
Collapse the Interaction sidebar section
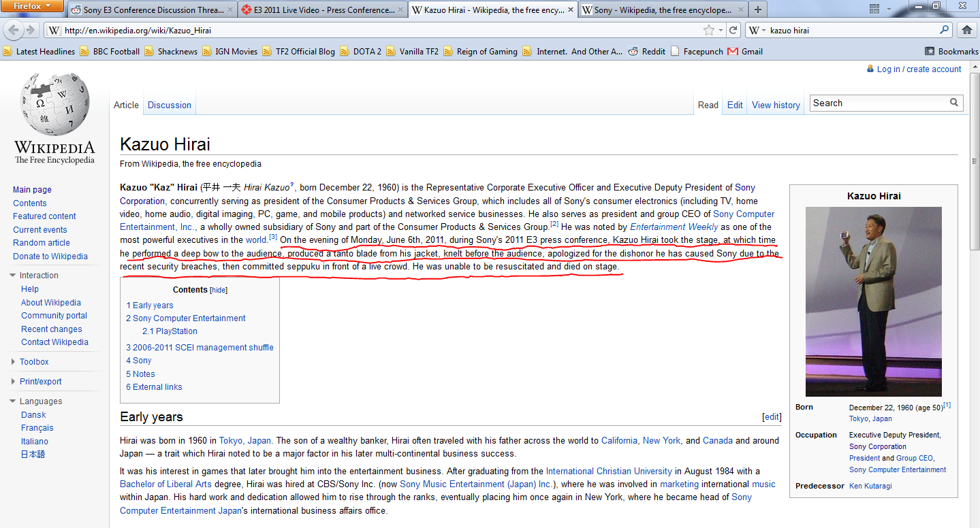(13, 276)
